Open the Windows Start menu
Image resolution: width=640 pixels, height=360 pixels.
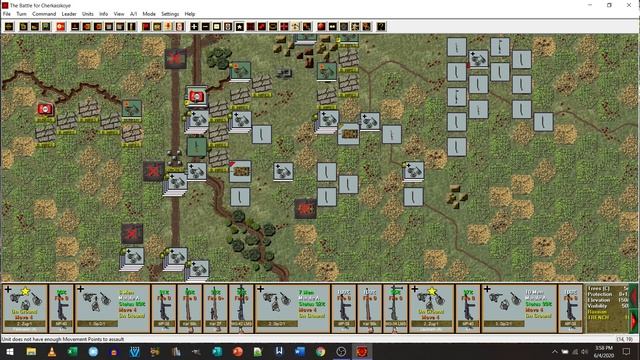[x=10, y=351]
